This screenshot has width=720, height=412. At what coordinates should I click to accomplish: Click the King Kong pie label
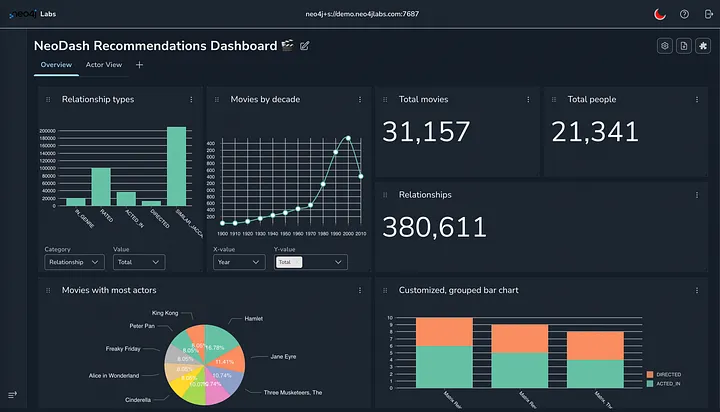coord(165,313)
